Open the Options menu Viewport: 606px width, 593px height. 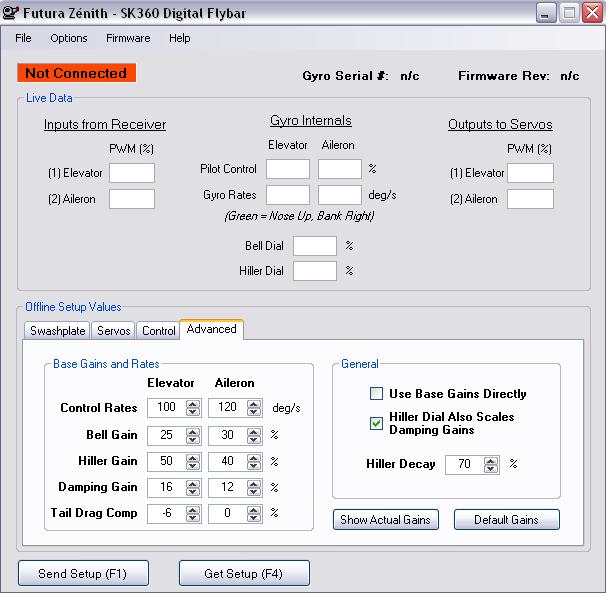click(69, 38)
